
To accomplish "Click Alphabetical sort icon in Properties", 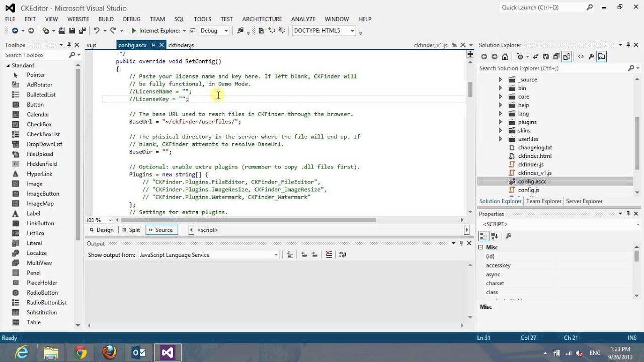I will (495, 236).
